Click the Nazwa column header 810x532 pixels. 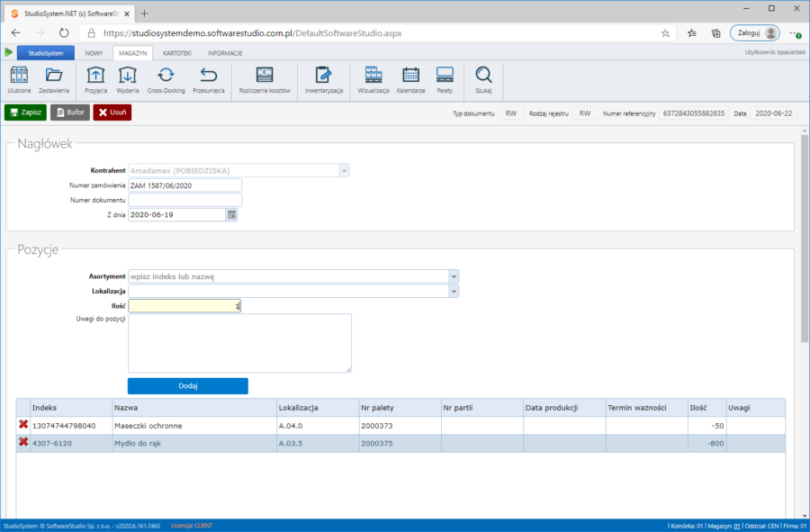194,408
